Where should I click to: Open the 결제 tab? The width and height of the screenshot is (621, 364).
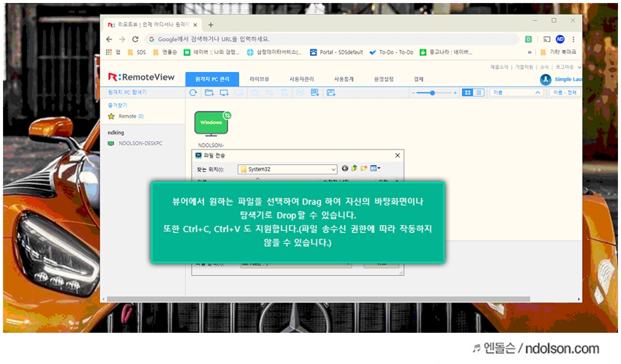419,79
